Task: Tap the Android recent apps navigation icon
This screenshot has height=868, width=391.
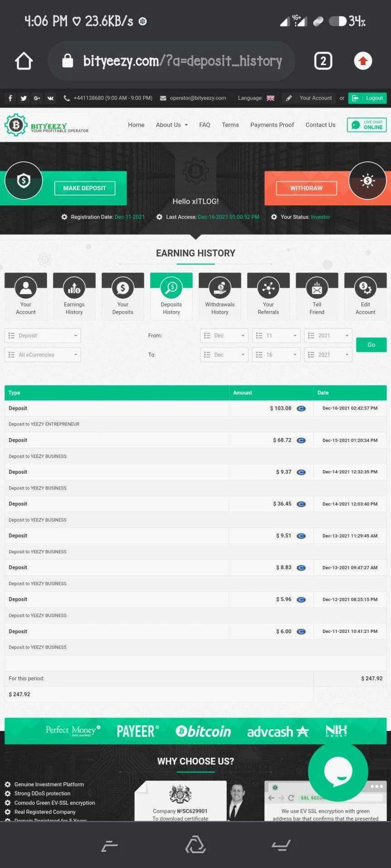Action: pos(110,845)
